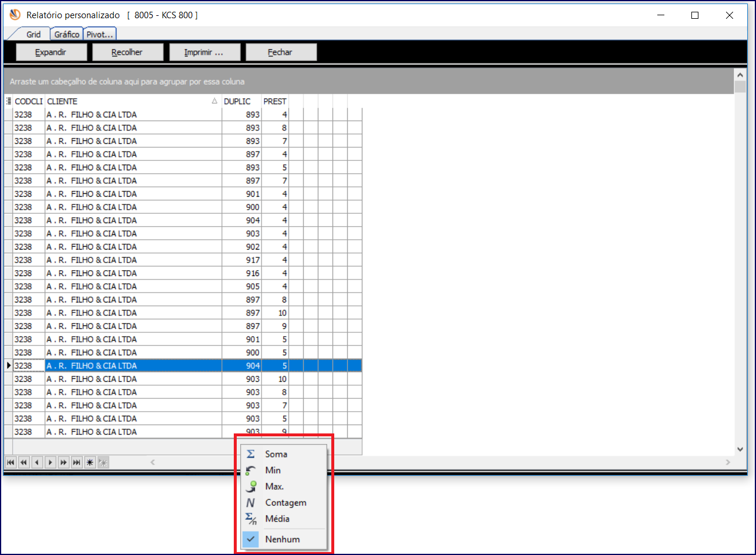Click highlighted row's 904 DUPLIC cell
Viewport: 756px width, 555px height.
pyautogui.click(x=241, y=365)
